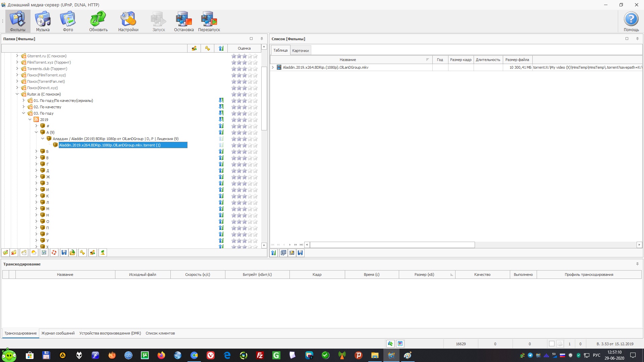Sort the list by Размер файла column header
644x362 pixels.
(517, 60)
